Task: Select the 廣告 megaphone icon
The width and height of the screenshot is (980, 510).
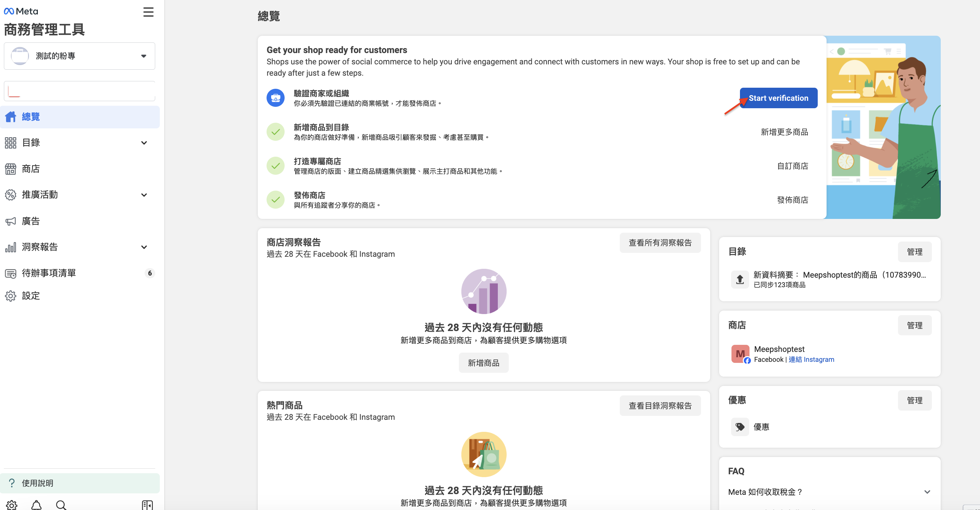Action: pos(11,221)
